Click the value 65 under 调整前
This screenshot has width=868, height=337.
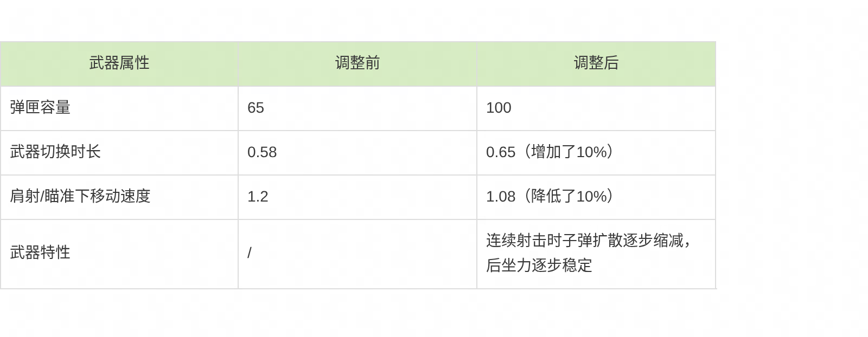256,108
